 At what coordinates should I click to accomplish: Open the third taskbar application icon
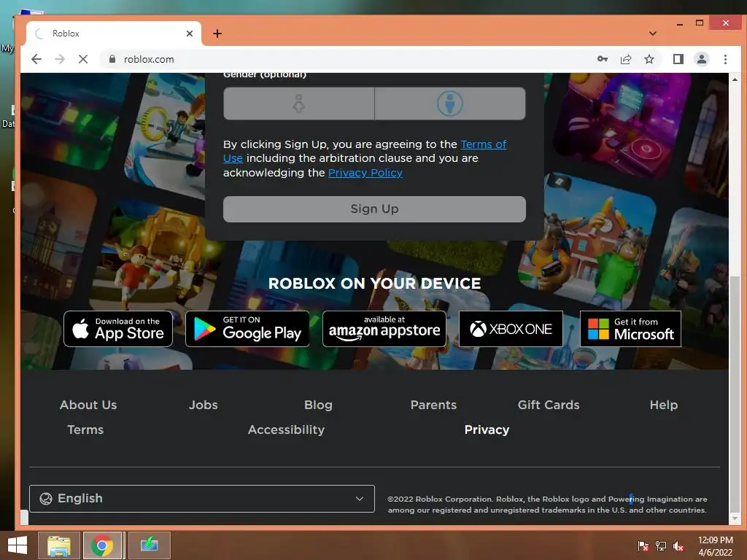[x=149, y=545]
